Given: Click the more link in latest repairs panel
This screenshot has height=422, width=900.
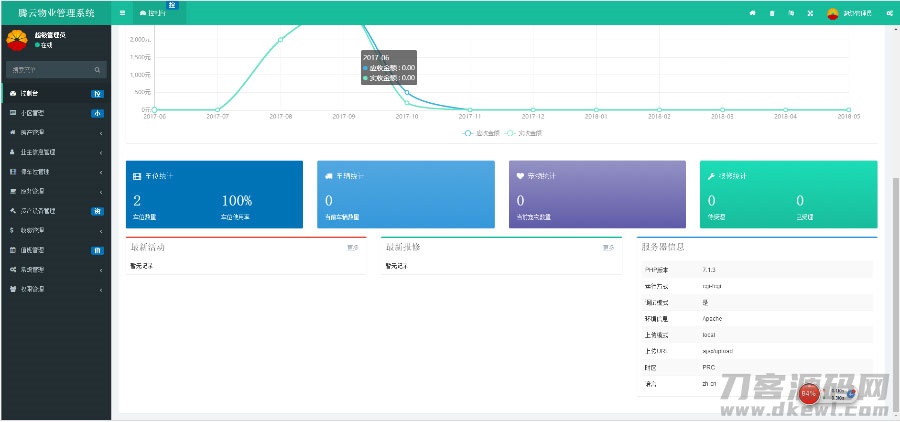Looking at the screenshot, I should click(608, 246).
